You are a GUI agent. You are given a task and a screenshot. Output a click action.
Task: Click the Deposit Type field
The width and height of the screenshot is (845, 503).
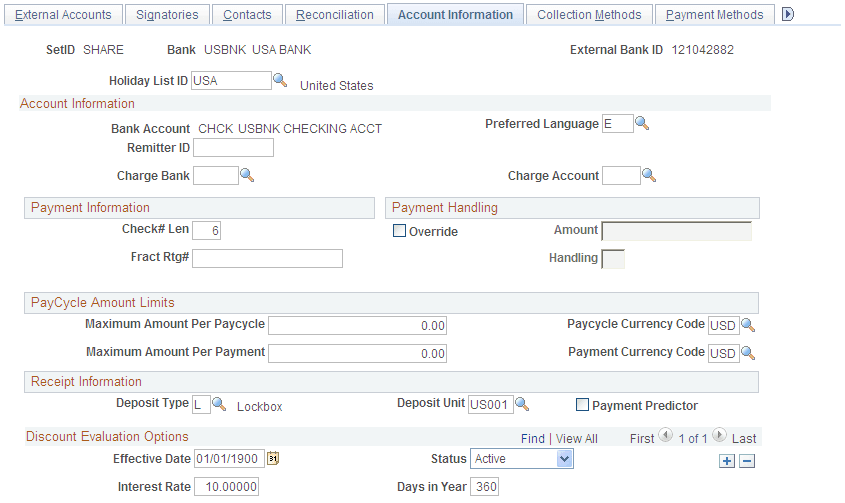pos(201,405)
